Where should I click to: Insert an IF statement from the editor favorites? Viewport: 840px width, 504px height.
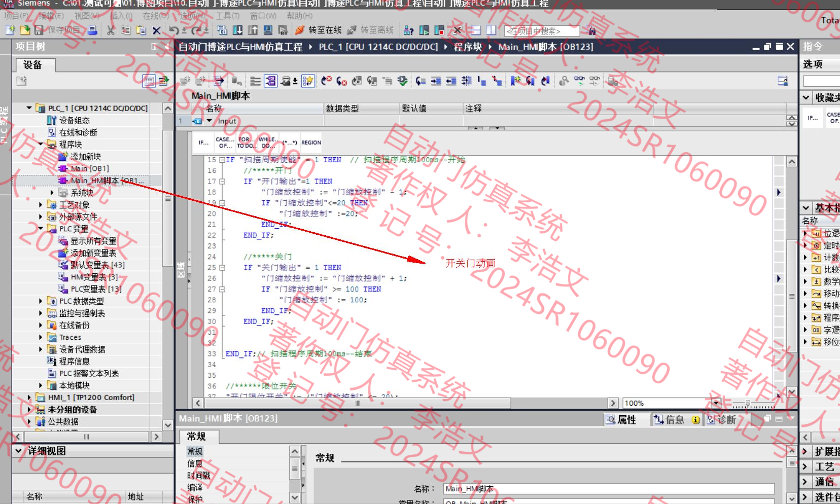(x=203, y=142)
